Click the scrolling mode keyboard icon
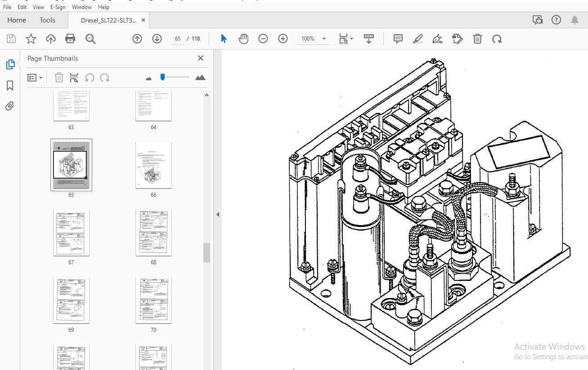The width and height of the screenshot is (588, 370). tap(369, 39)
